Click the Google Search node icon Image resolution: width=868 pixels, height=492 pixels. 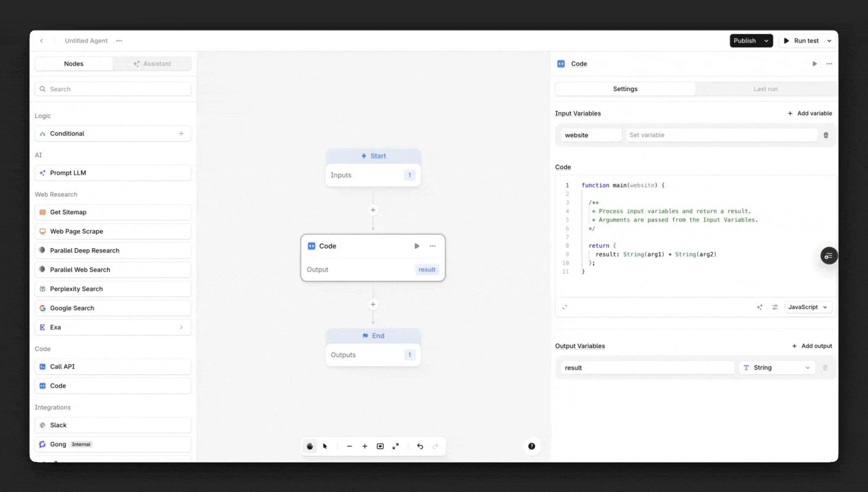pos(42,308)
